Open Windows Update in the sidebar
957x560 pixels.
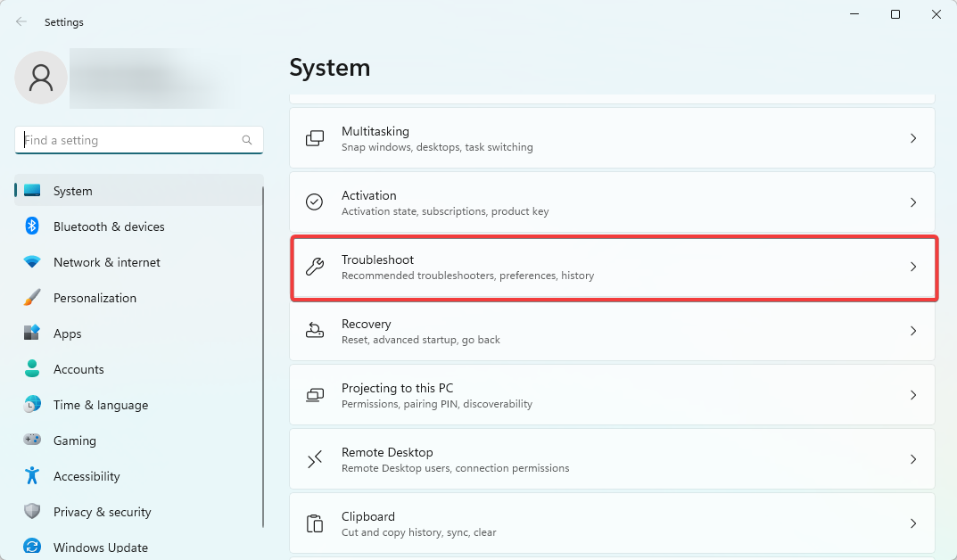coord(100,548)
